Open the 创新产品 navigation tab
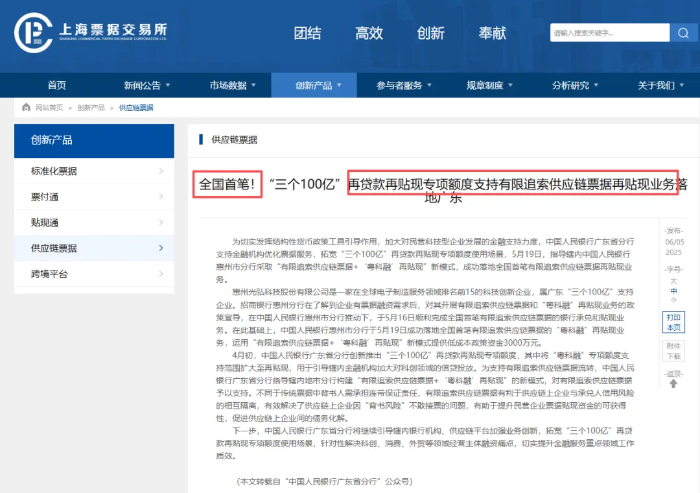Image resolution: width=700 pixels, height=493 pixels. click(313, 85)
